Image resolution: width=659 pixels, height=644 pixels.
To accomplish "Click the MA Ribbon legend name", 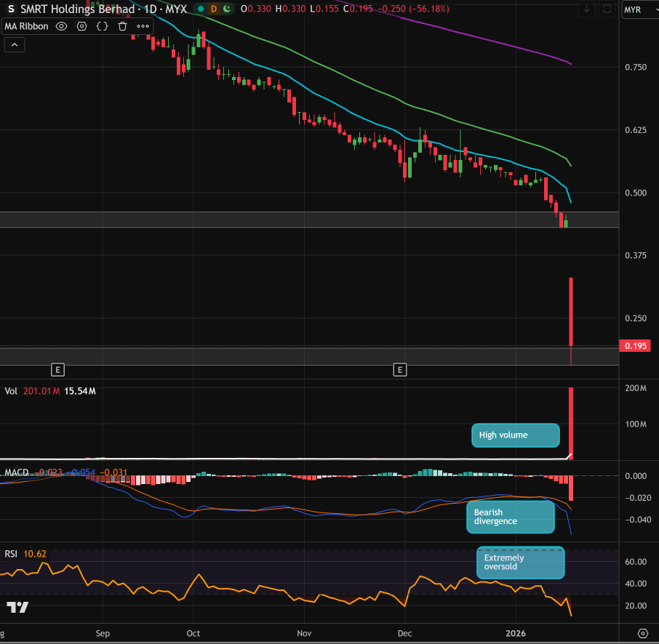I will click(x=26, y=26).
